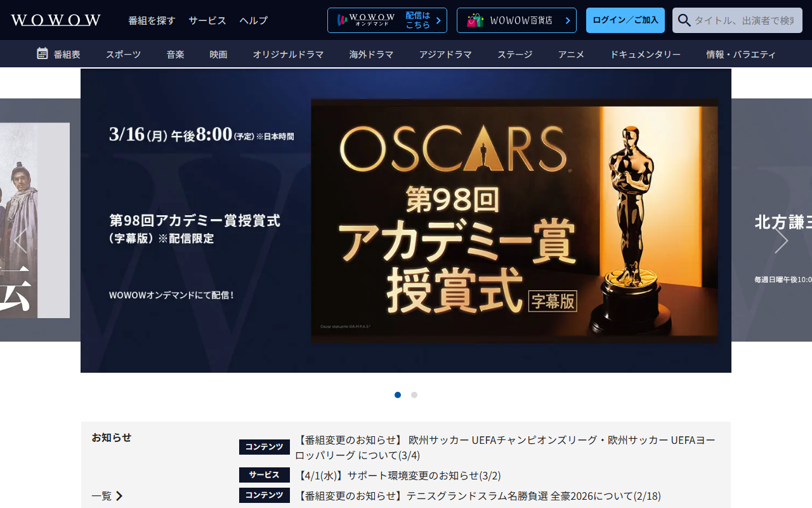
Task: Click the shopping bag icon on WOWOW百貨店
Action: coord(475,20)
